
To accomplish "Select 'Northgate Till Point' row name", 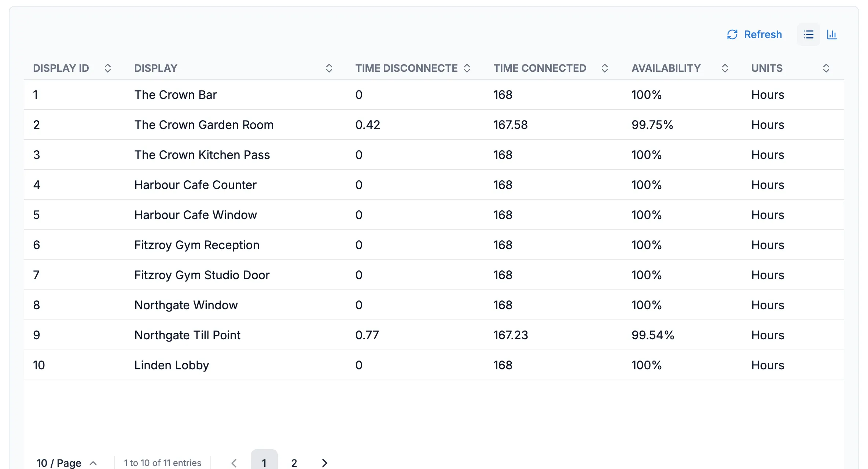I will [x=187, y=335].
